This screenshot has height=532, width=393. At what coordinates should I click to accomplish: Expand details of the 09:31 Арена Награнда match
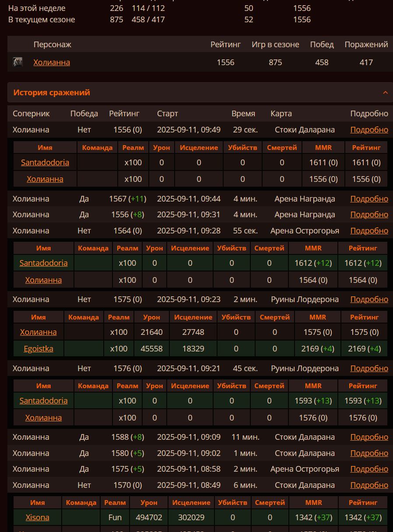pos(369,215)
